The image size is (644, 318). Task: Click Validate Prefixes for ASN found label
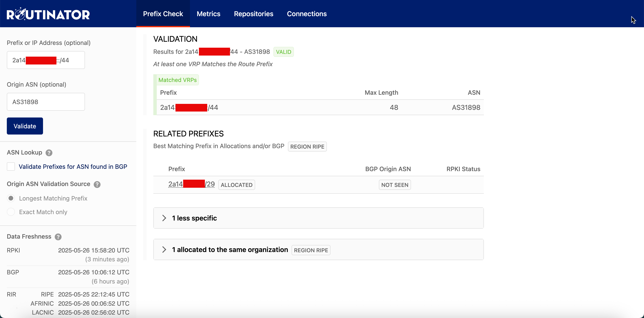point(73,167)
